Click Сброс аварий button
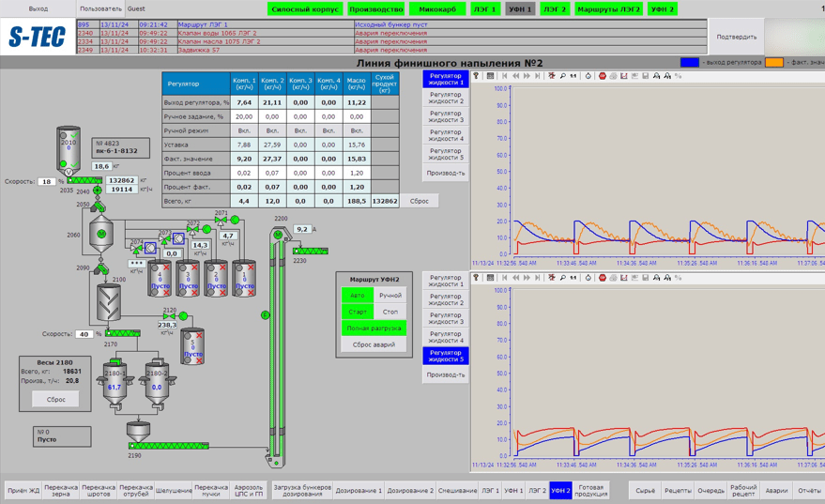 coord(374,344)
